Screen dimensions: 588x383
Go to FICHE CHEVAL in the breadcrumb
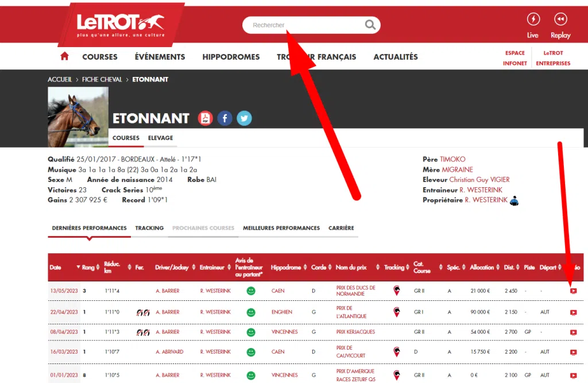(x=102, y=79)
